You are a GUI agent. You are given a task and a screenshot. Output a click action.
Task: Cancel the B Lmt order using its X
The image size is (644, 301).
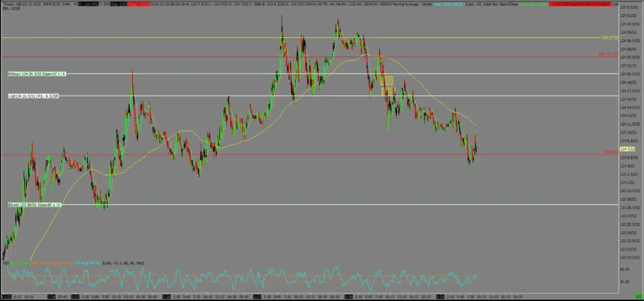[x=58, y=205]
